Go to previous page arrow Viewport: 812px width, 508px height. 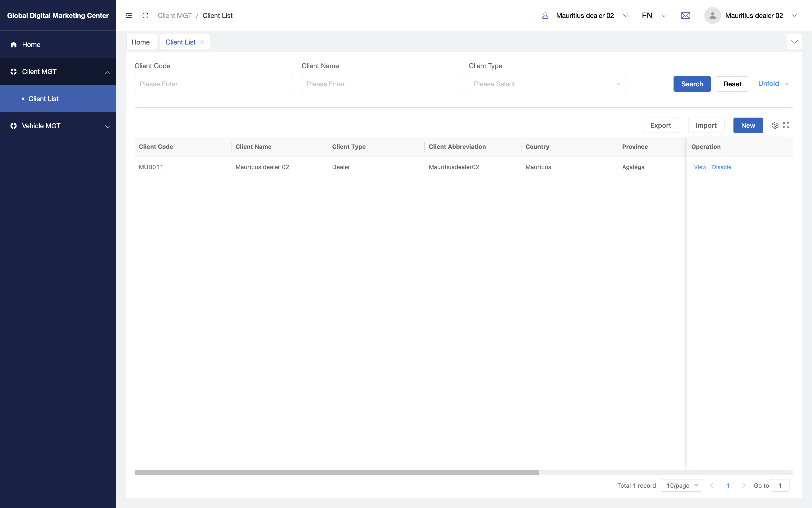712,486
